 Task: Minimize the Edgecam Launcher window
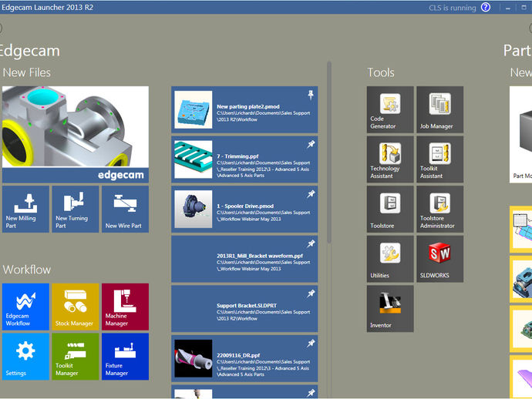508,8
